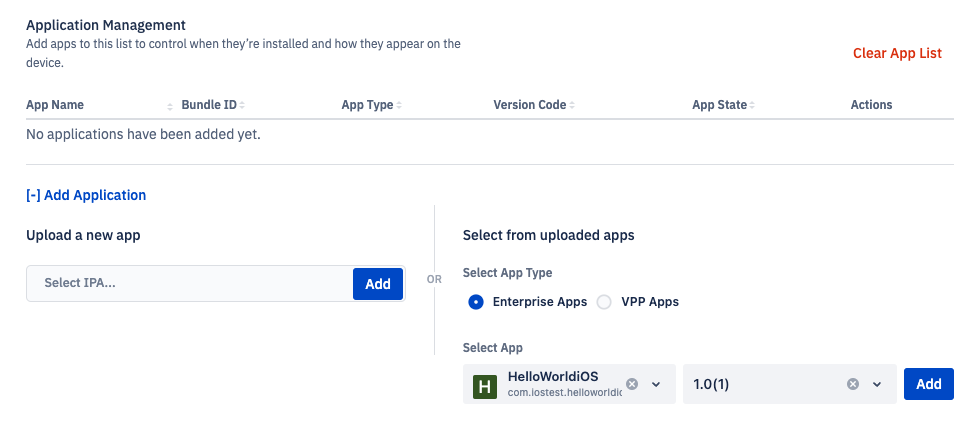Click Add button next to version dropdown
The image size is (973, 423).
click(929, 384)
